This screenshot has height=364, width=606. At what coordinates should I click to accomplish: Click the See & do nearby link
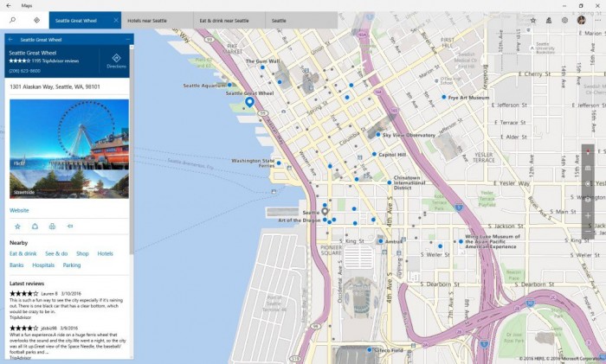pyautogui.click(x=56, y=253)
